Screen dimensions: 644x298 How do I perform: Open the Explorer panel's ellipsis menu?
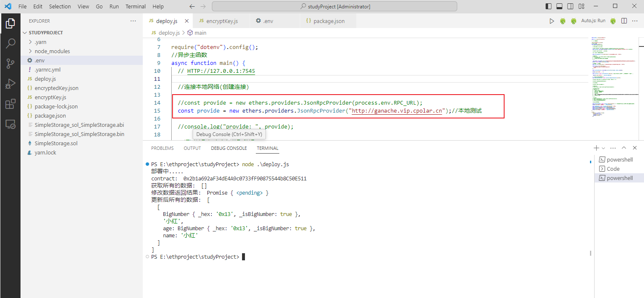133,21
